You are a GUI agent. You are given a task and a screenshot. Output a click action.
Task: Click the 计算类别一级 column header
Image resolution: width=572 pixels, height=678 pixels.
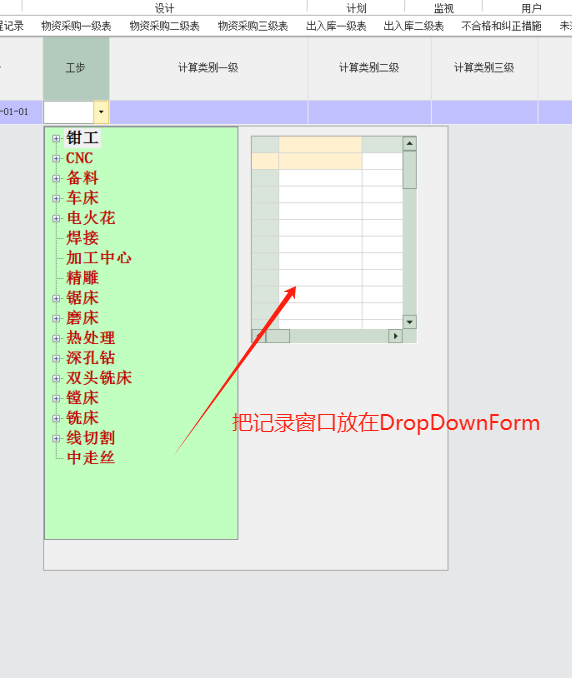(208, 68)
